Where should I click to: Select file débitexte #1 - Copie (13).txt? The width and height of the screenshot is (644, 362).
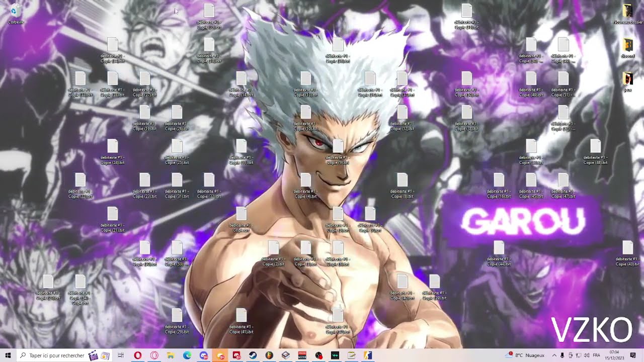[x=305, y=84]
